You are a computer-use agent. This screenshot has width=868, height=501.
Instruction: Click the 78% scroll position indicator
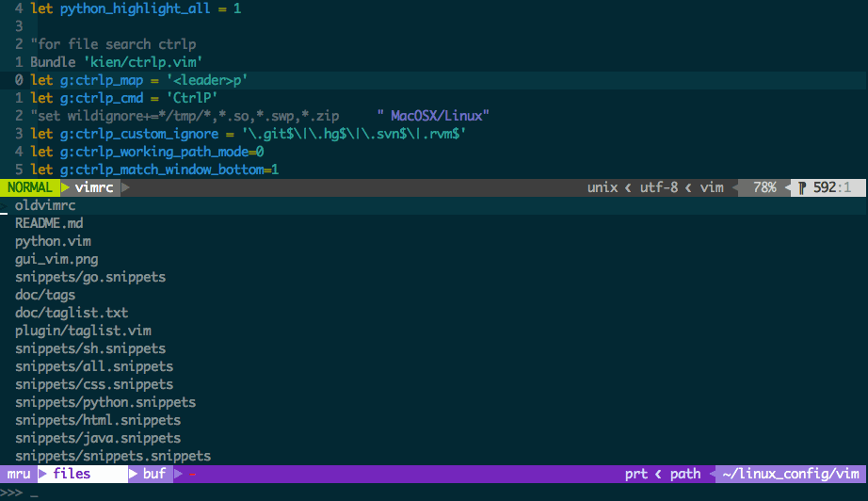[x=764, y=187]
